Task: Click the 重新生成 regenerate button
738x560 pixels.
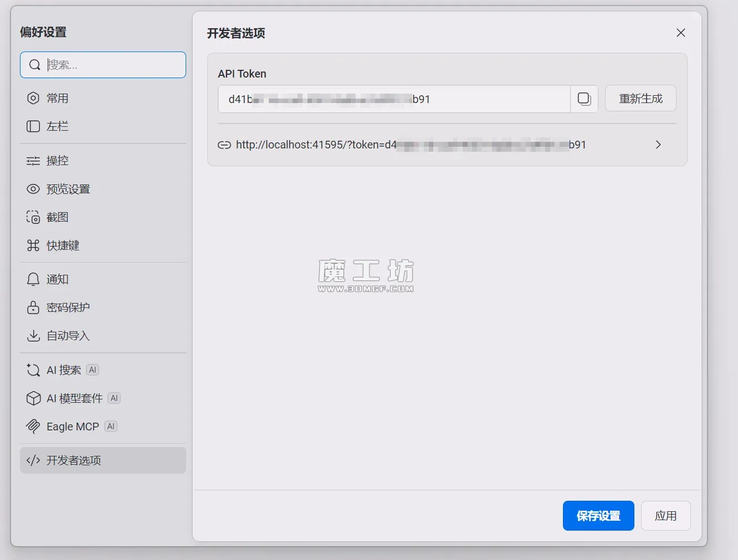Action: (640, 99)
